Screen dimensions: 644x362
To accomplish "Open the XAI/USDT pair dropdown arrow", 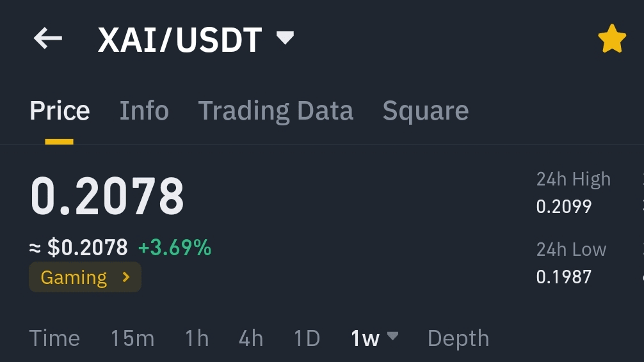I will click(x=285, y=37).
